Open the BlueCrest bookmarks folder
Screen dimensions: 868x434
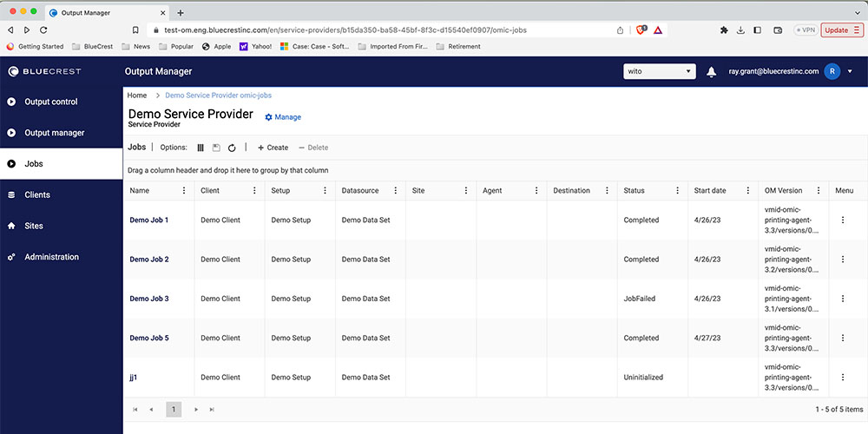pyautogui.click(x=93, y=47)
